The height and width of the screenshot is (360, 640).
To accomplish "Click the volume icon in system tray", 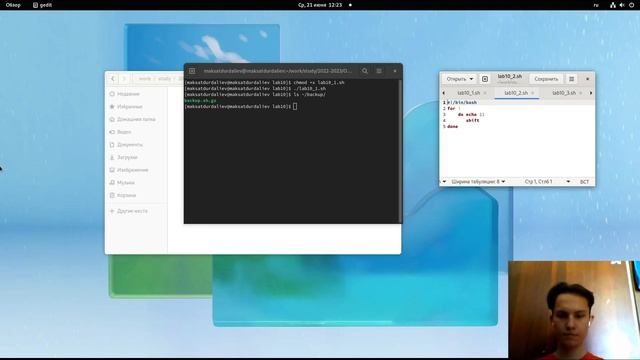I will pos(622,5).
